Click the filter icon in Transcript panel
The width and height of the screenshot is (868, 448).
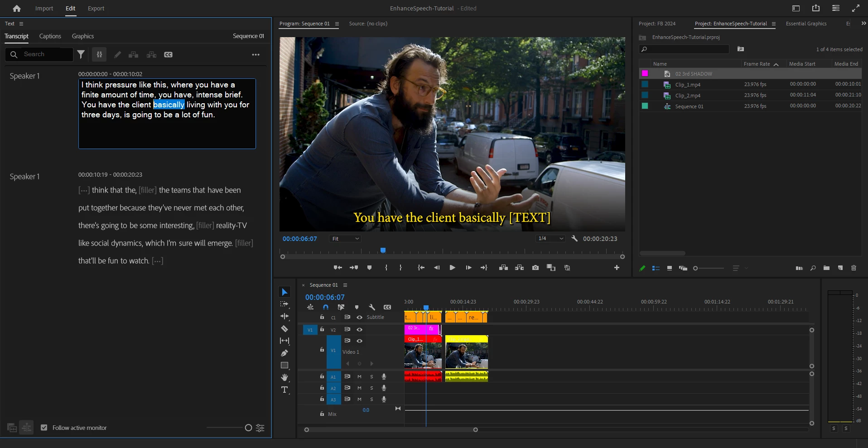[81, 54]
